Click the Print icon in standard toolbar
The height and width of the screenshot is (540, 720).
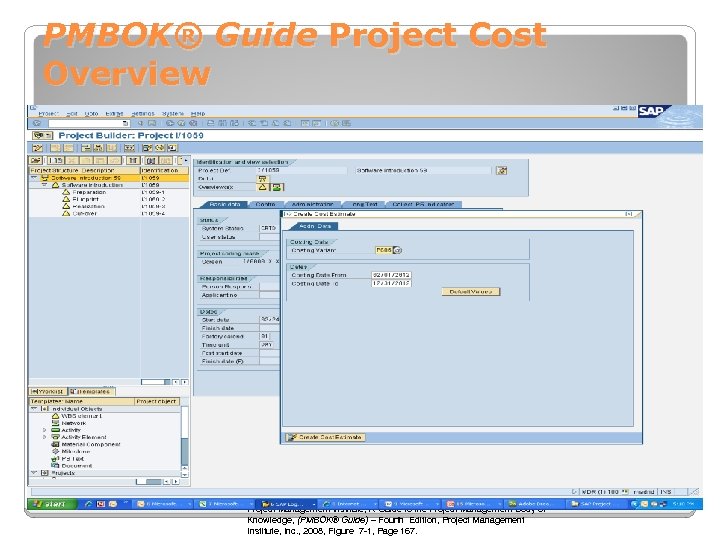(x=210, y=123)
